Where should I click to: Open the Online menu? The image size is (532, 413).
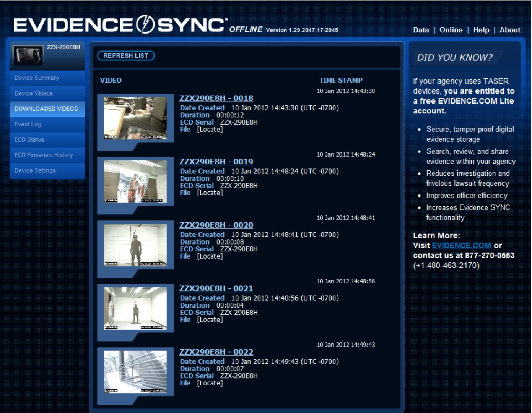[452, 30]
